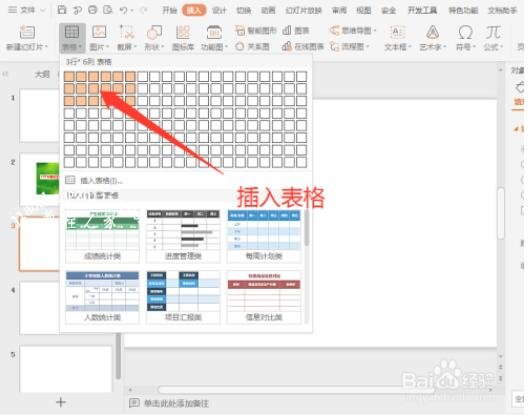The width and height of the screenshot is (530, 417).
Task: Click the 新建幻灯片 (New Slide) icon
Action: (27, 32)
